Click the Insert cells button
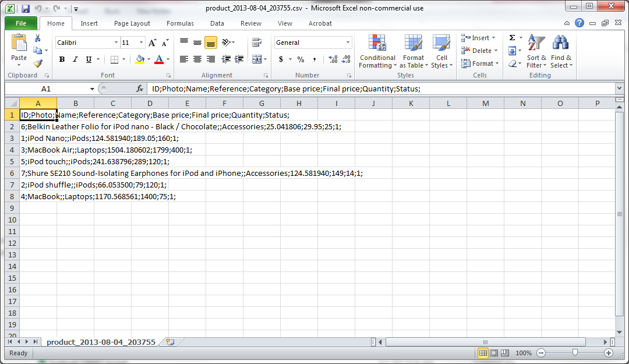 pos(478,38)
